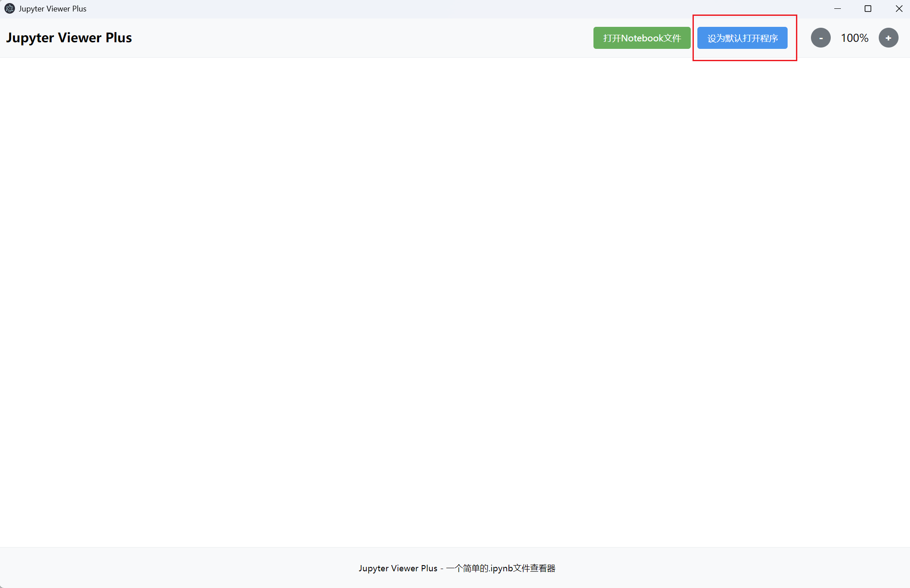Maximize the Jupyter Viewer Plus window
910x588 pixels.
868,8
